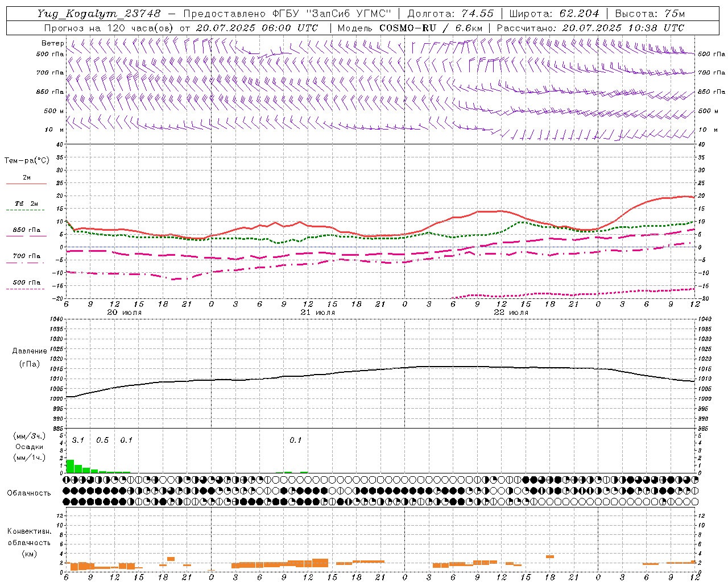Click right-side 850 гПа wind level label
The height and width of the screenshot is (582, 728).
click(712, 92)
